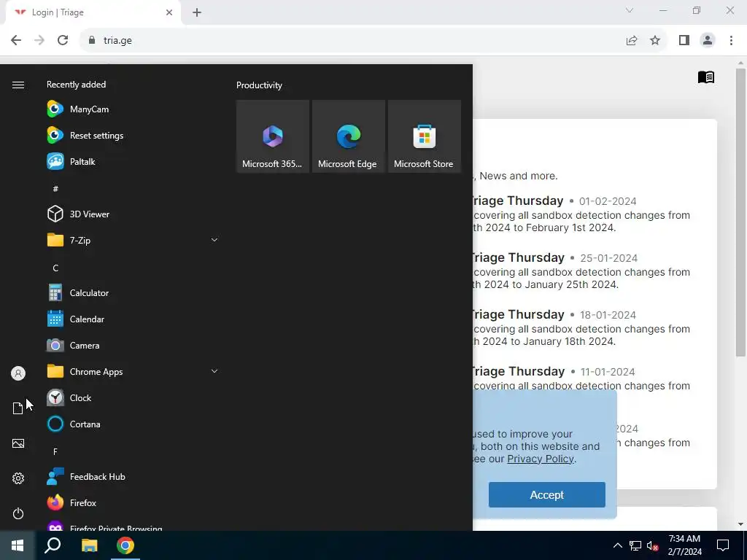
Task: Open network status tray icon
Action: [x=635, y=545]
